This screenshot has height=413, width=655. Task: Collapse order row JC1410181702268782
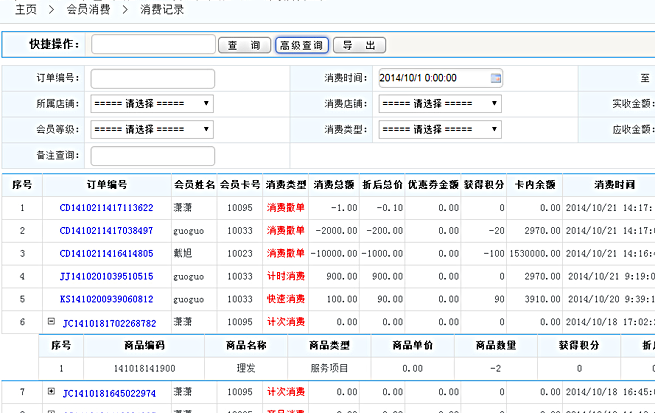[x=50, y=322]
